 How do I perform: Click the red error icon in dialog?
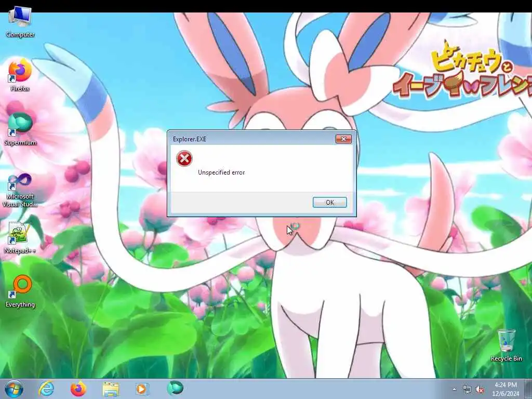(184, 158)
